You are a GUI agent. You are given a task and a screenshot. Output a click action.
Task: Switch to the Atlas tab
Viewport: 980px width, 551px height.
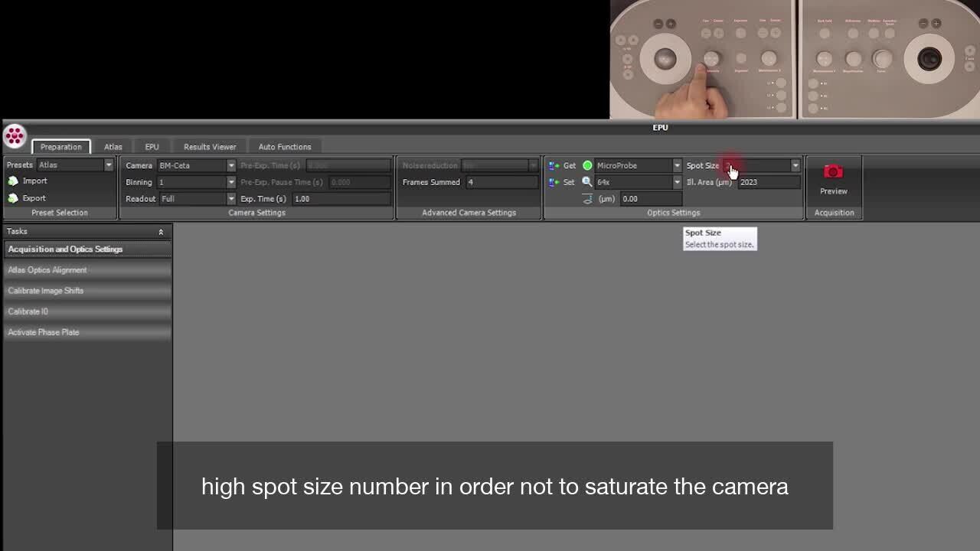pyautogui.click(x=113, y=147)
